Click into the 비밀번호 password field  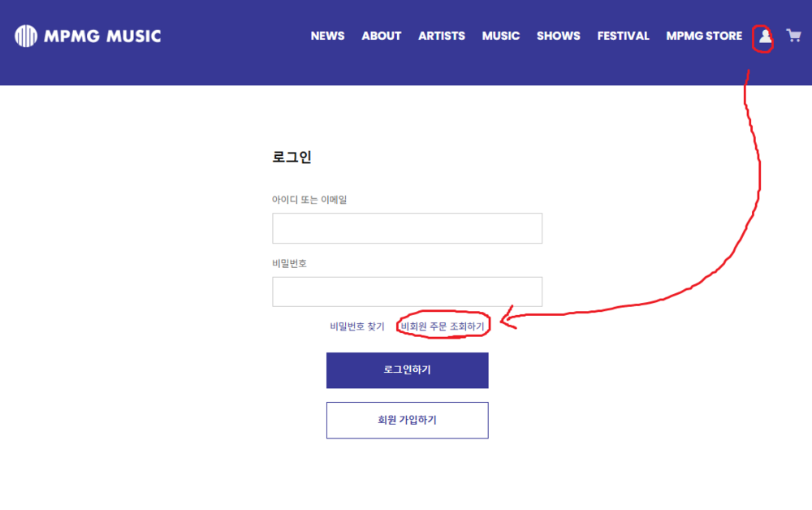[x=407, y=292]
